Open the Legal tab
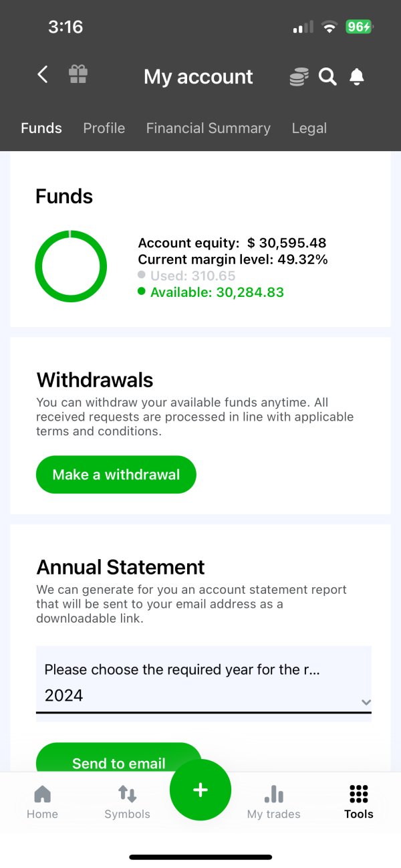 click(x=309, y=128)
